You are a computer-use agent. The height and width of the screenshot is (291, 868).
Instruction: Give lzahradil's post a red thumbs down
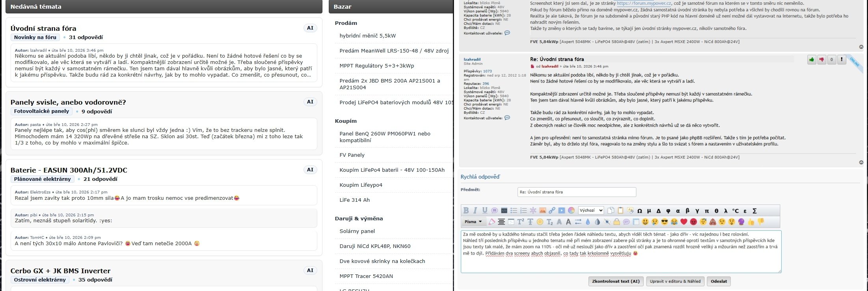pos(821,60)
